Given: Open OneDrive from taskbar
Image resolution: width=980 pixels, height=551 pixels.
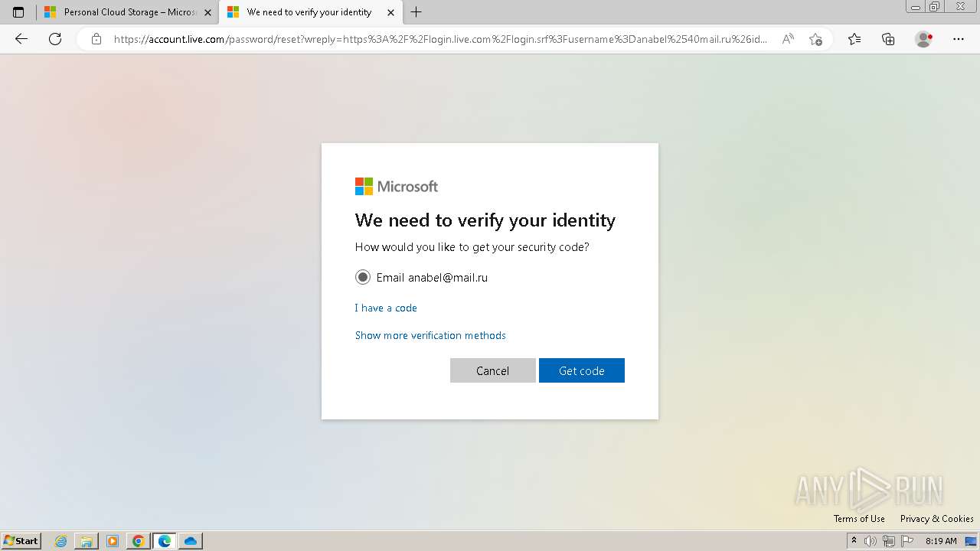Looking at the screenshot, I should click(191, 541).
